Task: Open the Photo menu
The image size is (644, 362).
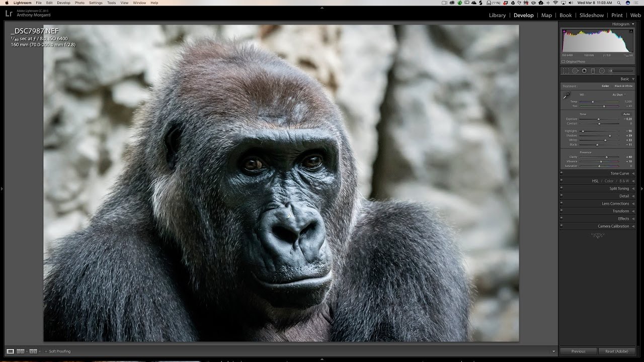Action: 79,3
